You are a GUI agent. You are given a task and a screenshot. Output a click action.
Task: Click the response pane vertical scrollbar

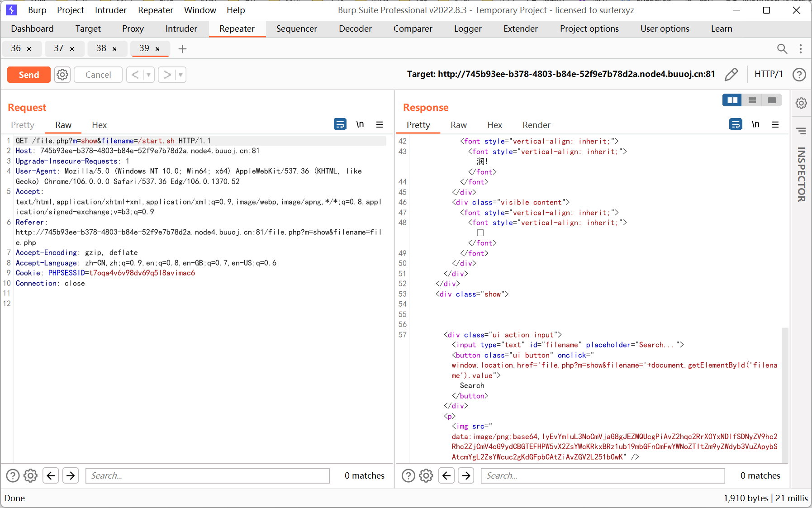click(x=785, y=395)
